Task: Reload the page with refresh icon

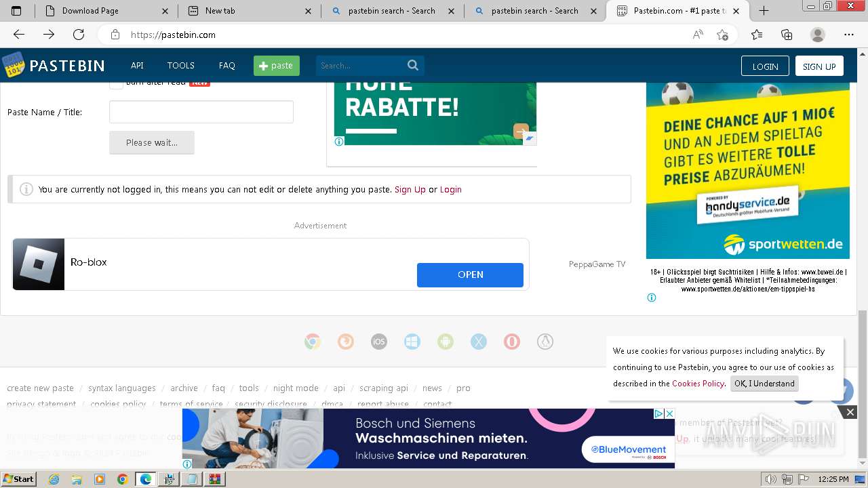Action: [79, 35]
